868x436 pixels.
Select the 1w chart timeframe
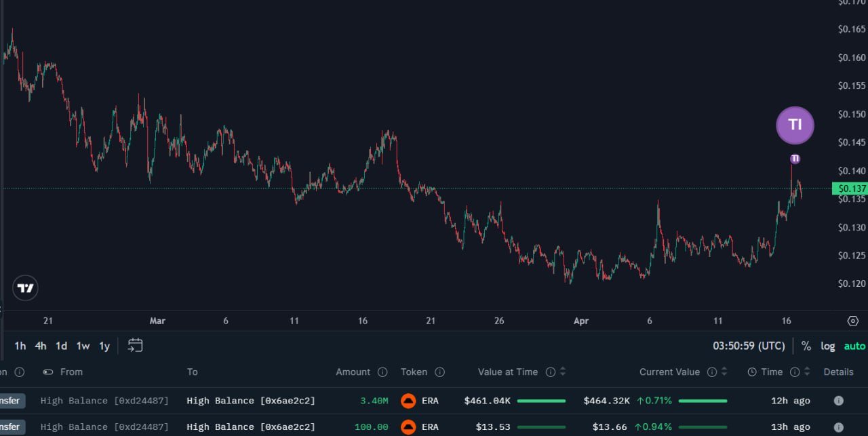pyautogui.click(x=83, y=346)
